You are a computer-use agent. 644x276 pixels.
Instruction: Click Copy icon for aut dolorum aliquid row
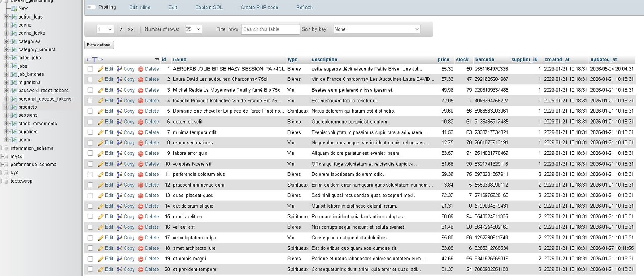pos(119,206)
